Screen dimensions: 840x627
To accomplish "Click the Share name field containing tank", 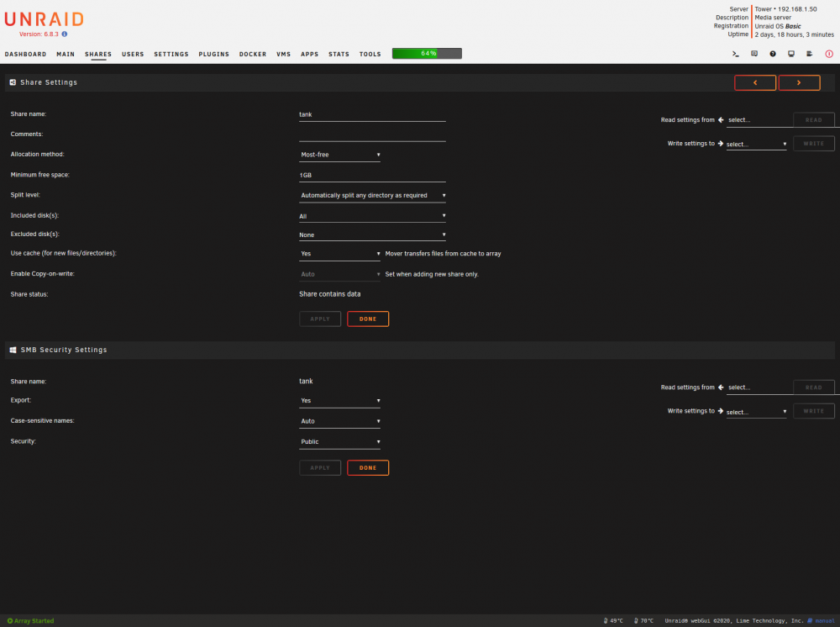I will (372, 114).
